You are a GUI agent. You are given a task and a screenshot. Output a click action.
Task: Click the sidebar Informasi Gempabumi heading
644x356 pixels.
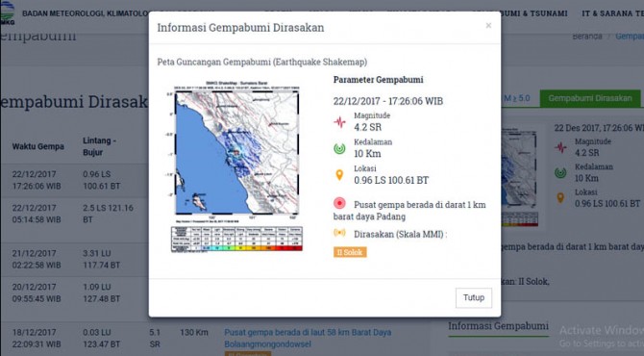(x=498, y=326)
